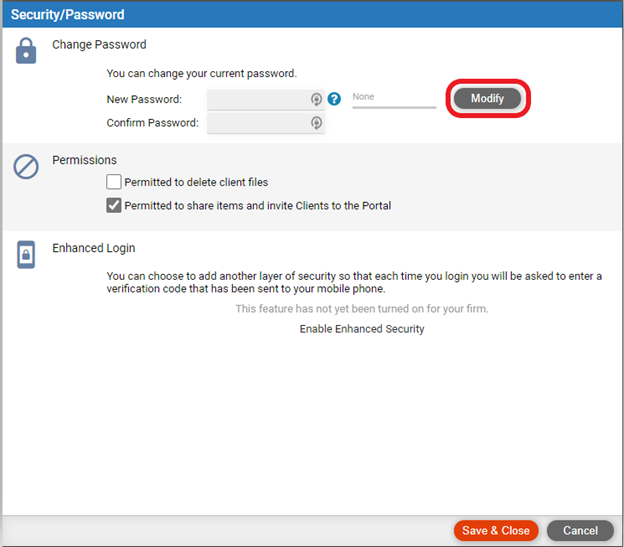
Task: Click the Change Password section heading
Action: [99, 45]
